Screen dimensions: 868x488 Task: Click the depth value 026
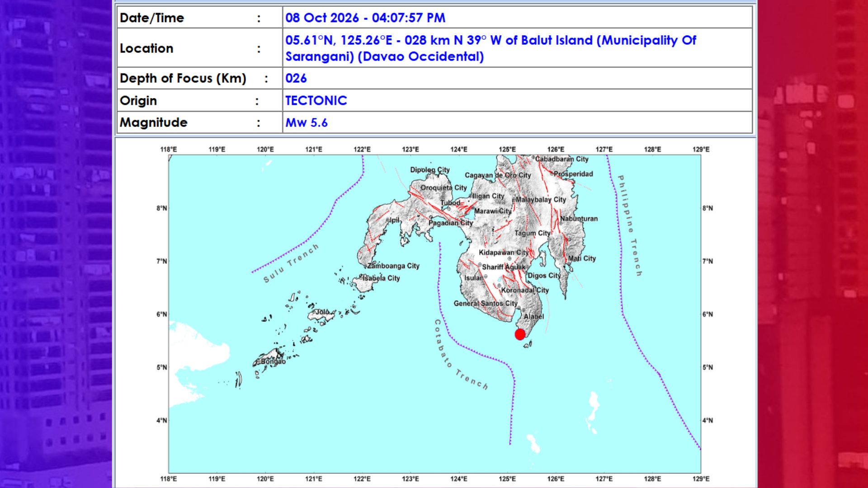pos(296,78)
